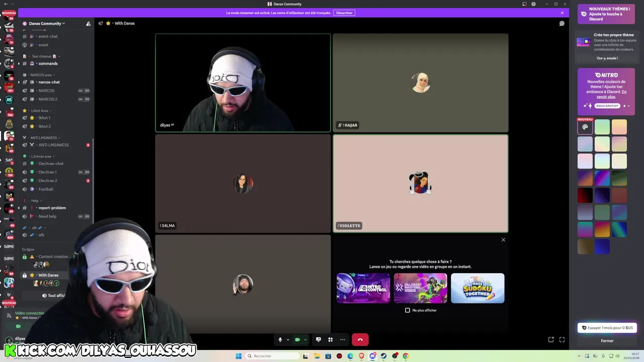Open the commands text channel
Screen dimensions: 644x362
click(x=48, y=63)
